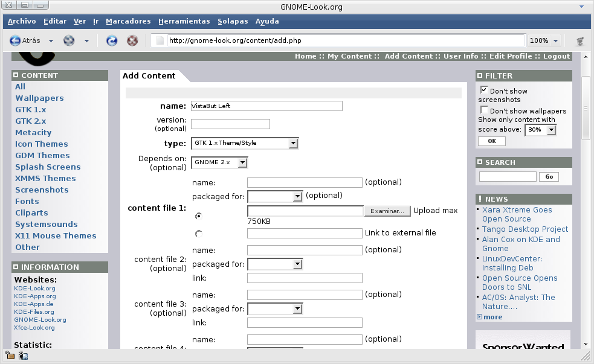594x364 pixels.
Task: Stop loading with the red stop icon
Action: (x=132, y=40)
